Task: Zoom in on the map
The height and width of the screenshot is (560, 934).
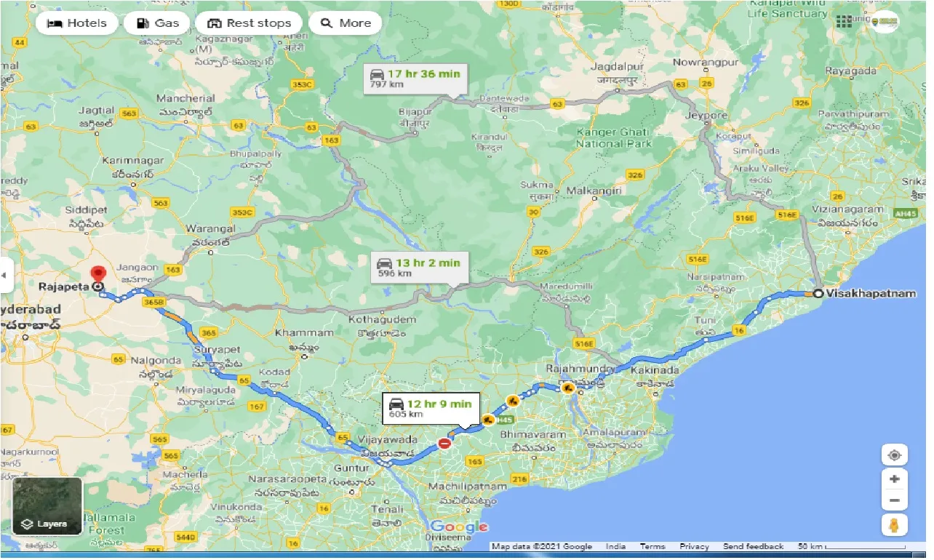Action: [894, 479]
